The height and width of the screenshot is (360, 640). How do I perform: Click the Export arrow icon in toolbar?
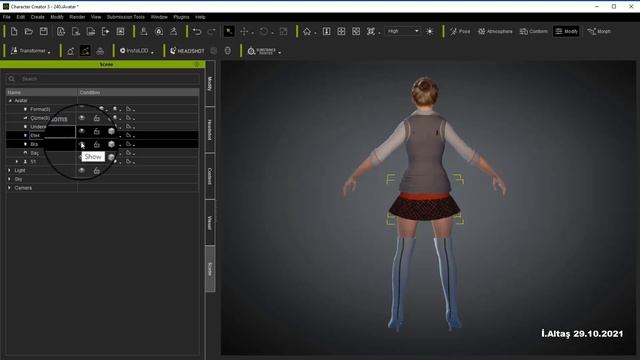tap(106, 31)
